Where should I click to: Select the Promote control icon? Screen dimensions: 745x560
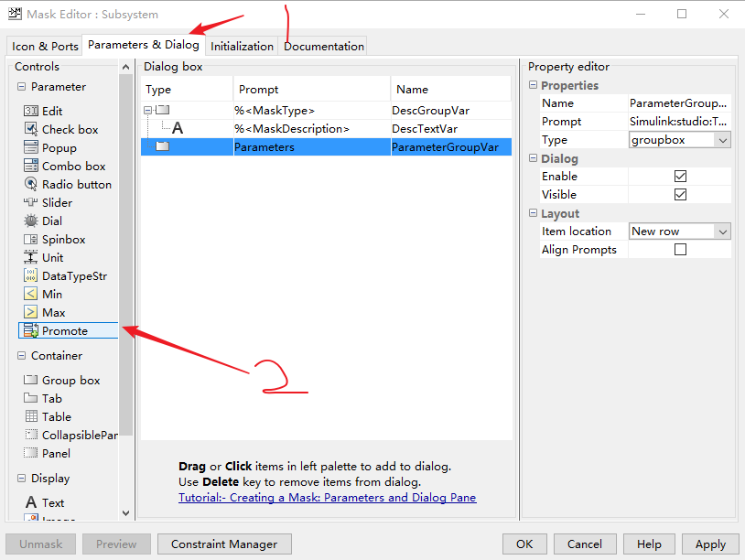(31, 330)
